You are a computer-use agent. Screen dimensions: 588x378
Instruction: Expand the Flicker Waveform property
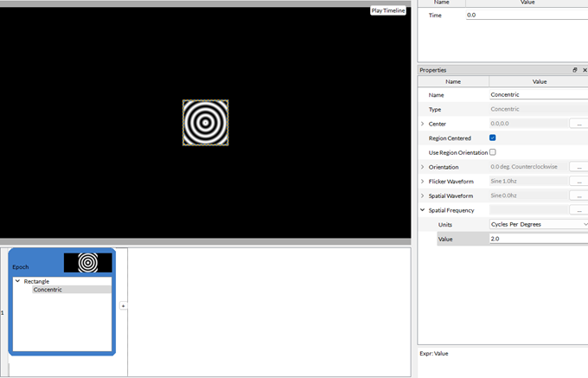(422, 182)
